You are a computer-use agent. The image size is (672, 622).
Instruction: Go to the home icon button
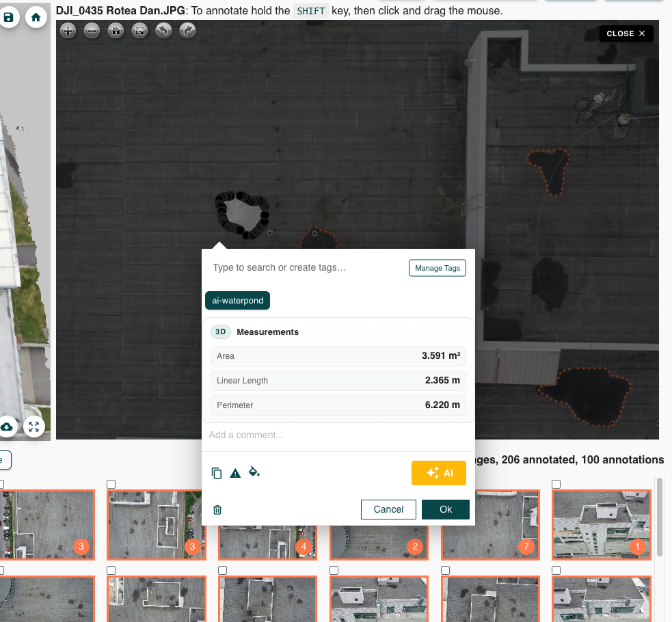36,17
